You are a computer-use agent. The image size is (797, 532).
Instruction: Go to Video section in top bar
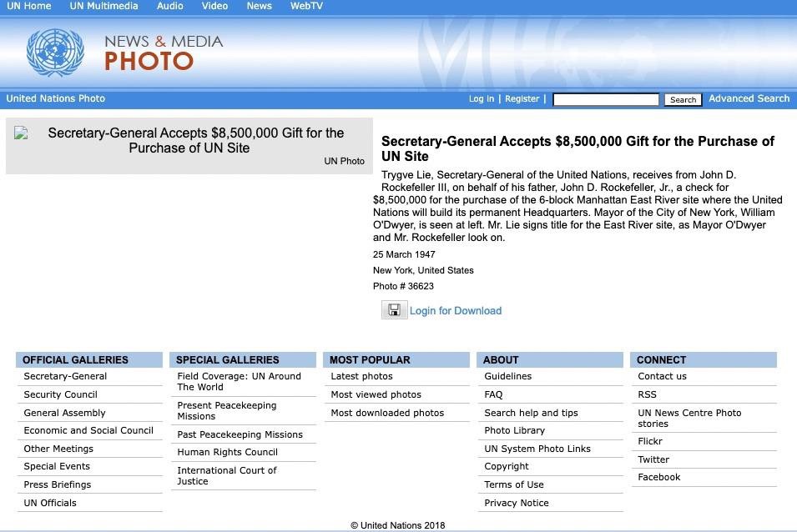tap(214, 6)
